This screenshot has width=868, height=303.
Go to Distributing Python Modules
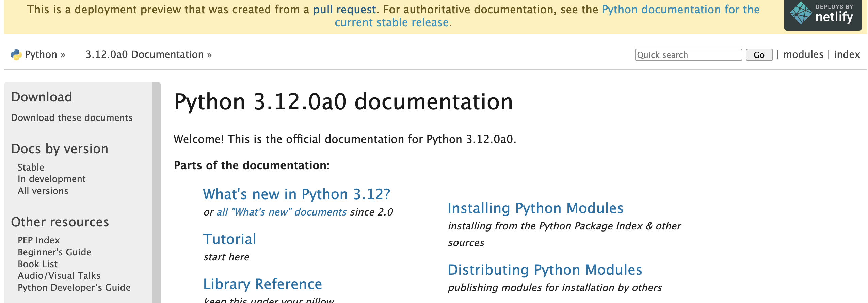click(545, 270)
